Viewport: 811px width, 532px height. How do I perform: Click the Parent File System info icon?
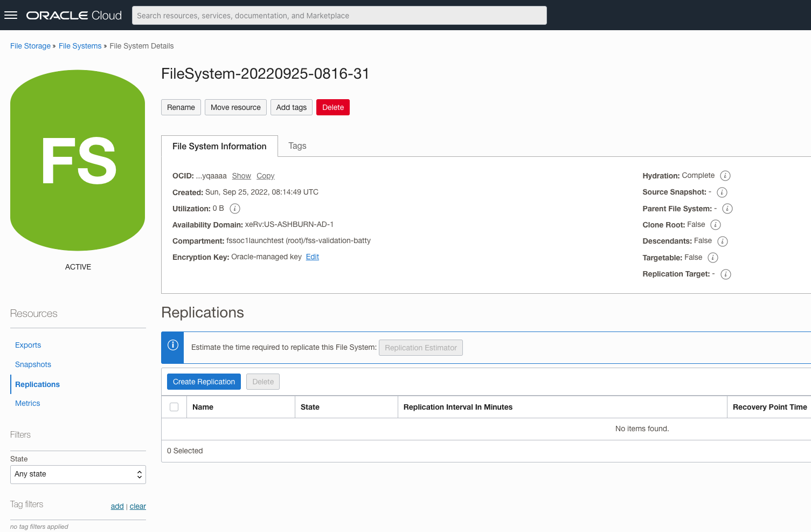tap(726, 209)
